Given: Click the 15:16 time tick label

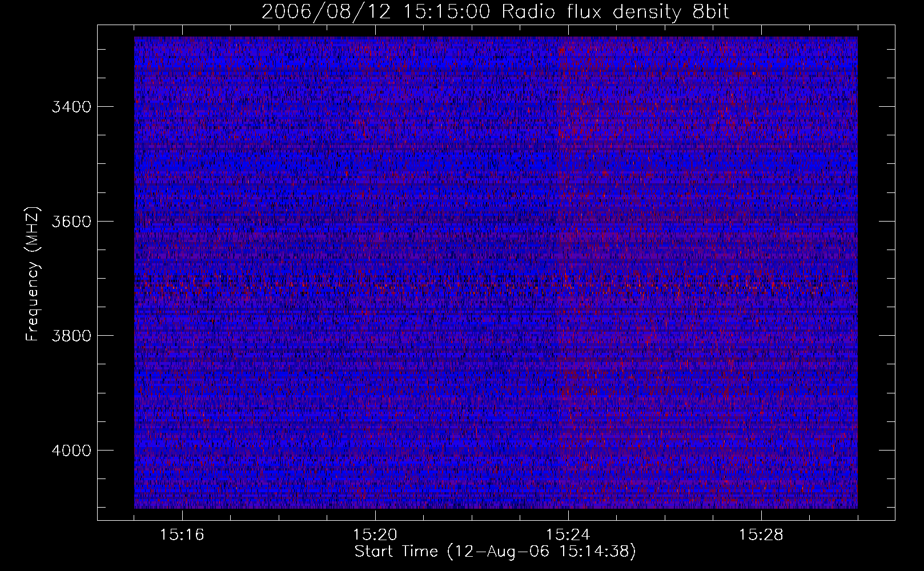Looking at the screenshot, I should click(182, 535).
